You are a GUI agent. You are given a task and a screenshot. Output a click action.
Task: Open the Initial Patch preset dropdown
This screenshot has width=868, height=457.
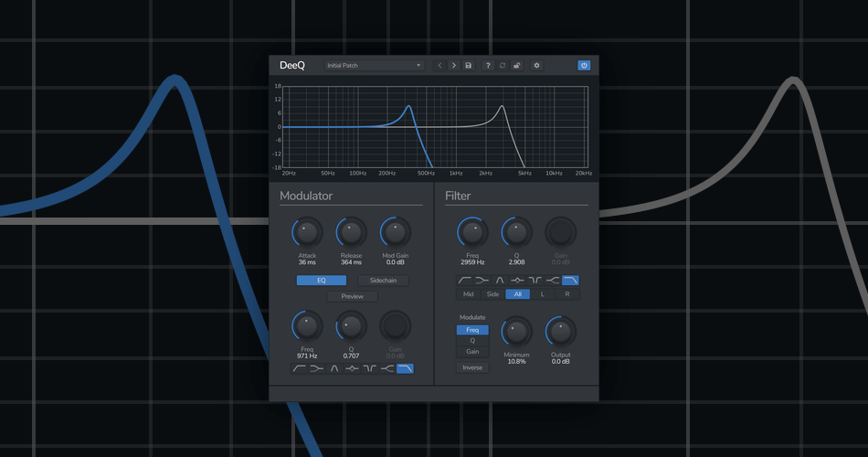tap(375, 66)
